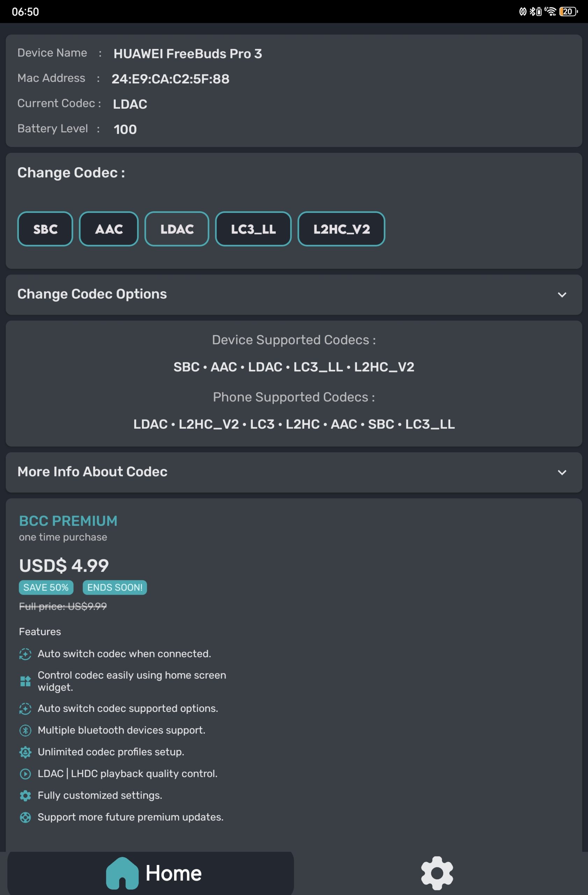Expand Change Codec Options chevron
Viewport: 588px width, 895px height.
coord(562,295)
